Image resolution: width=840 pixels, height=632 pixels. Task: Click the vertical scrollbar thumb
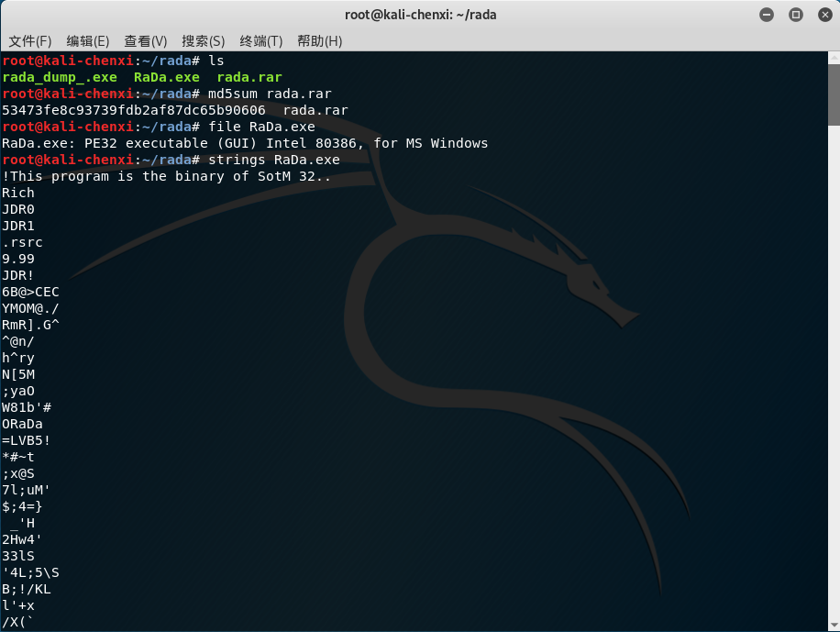(x=834, y=94)
